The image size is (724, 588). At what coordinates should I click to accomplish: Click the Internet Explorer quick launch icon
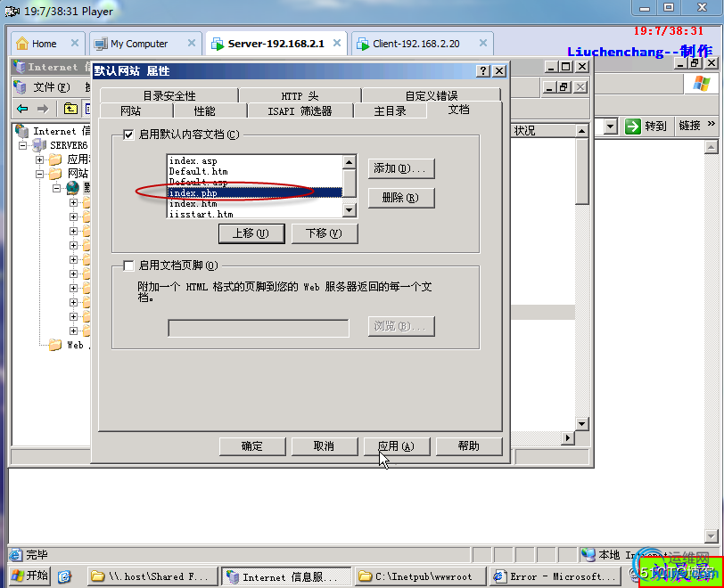[64, 576]
